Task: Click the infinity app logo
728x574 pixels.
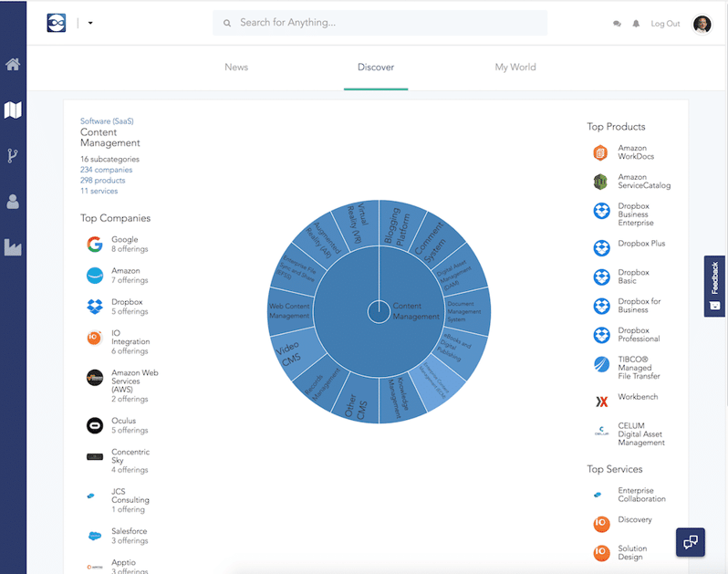Action: coord(57,23)
